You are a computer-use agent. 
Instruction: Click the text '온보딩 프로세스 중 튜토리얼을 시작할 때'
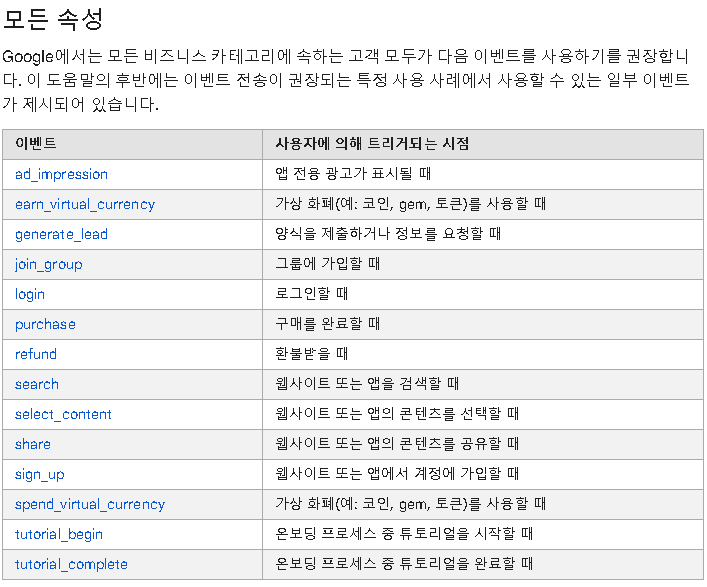404,534
